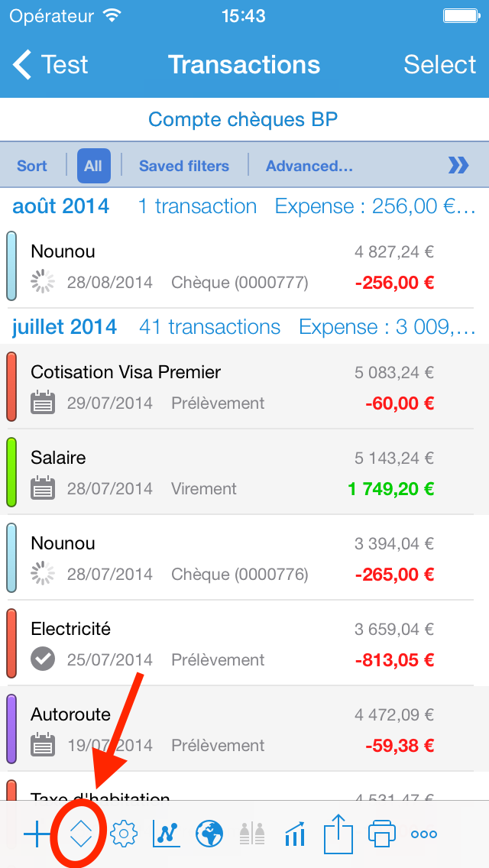Open Advanced filter options

coord(309,166)
